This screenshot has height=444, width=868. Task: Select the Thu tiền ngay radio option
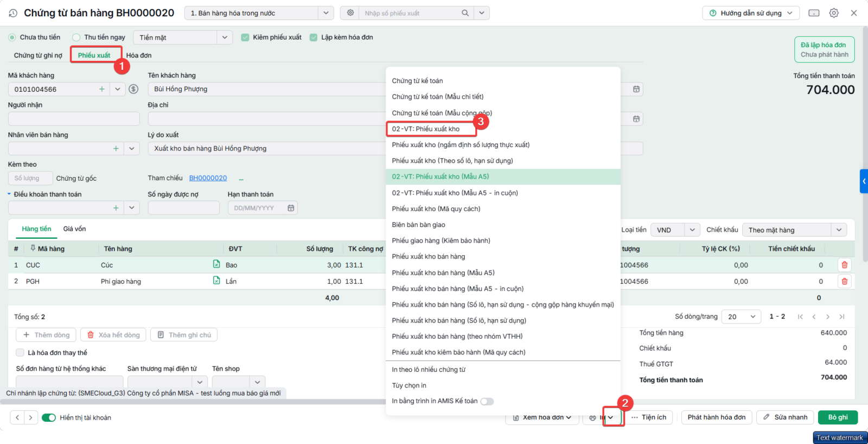pos(76,37)
